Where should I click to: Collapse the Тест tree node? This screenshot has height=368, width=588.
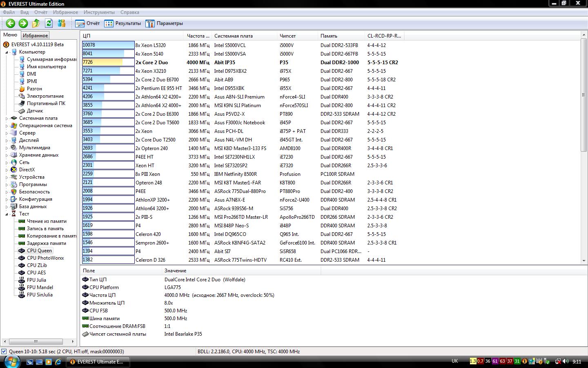click(7, 214)
